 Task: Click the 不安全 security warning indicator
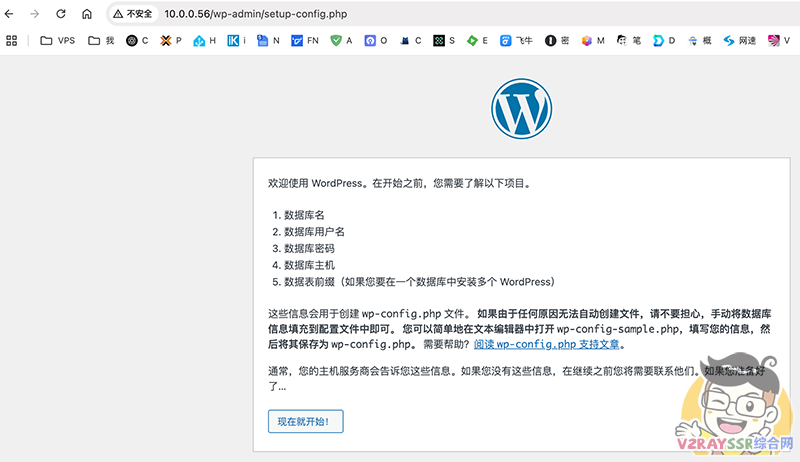tap(132, 14)
